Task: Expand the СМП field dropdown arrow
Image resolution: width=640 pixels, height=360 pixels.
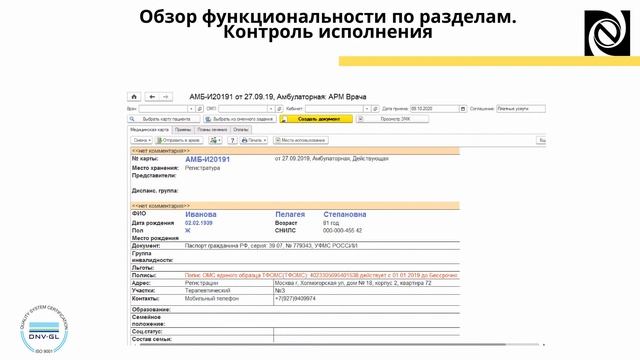Action: click(x=271, y=109)
